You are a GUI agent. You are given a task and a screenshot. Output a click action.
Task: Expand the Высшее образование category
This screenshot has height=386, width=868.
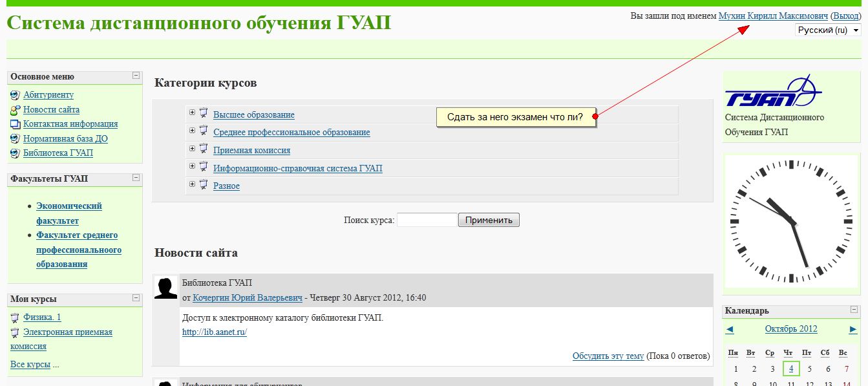pyautogui.click(x=192, y=113)
